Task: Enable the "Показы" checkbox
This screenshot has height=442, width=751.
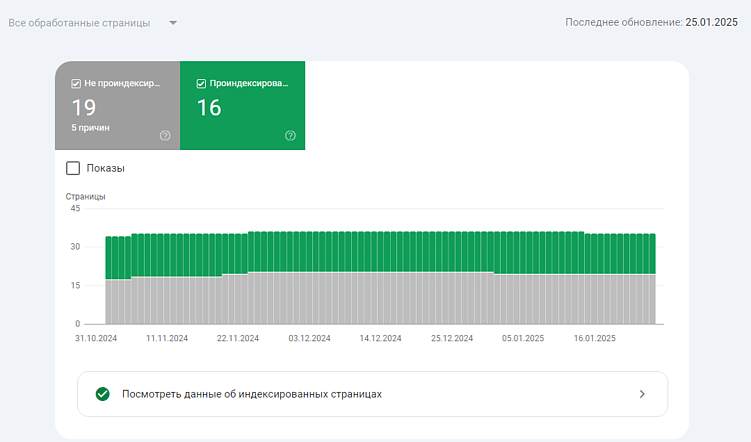Action: point(73,168)
